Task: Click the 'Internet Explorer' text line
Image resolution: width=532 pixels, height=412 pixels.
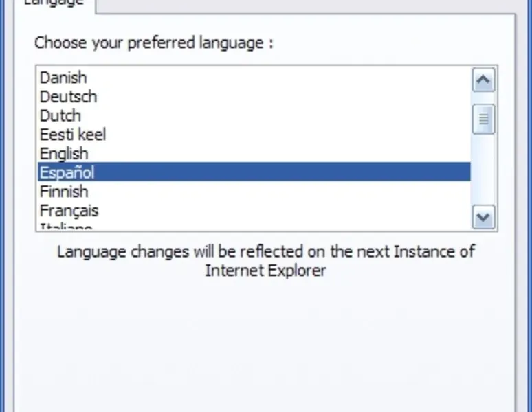Action: tap(265, 270)
